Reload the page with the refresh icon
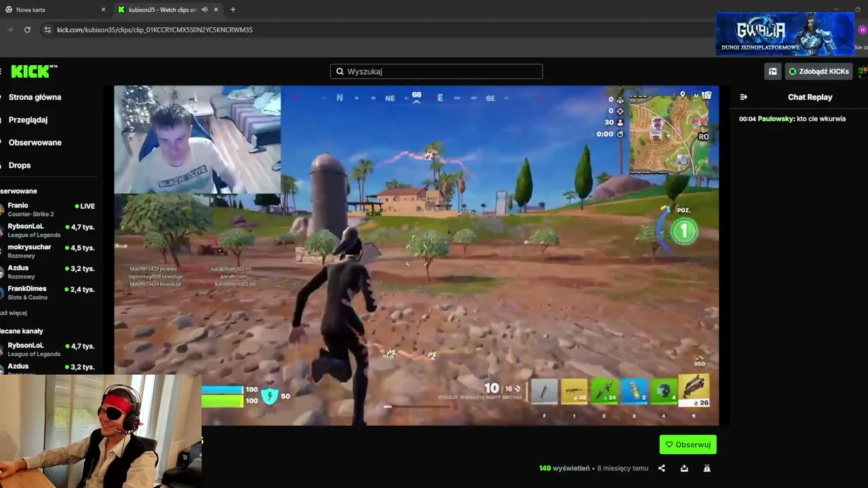The height and width of the screenshot is (488, 868). [27, 30]
